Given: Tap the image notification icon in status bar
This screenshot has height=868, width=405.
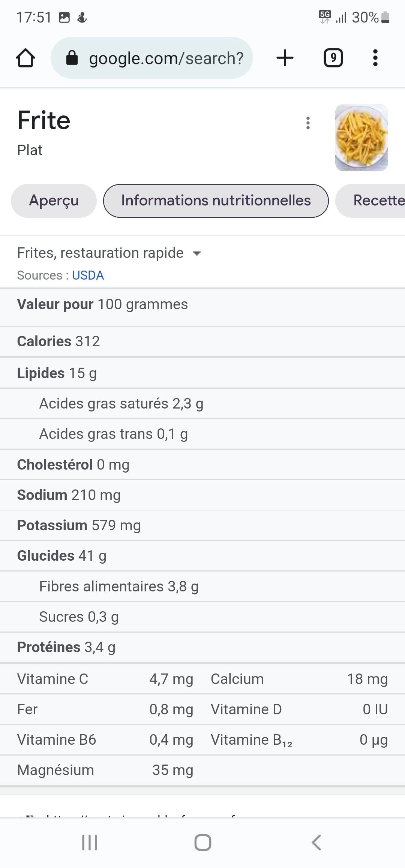Looking at the screenshot, I should tap(64, 17).
